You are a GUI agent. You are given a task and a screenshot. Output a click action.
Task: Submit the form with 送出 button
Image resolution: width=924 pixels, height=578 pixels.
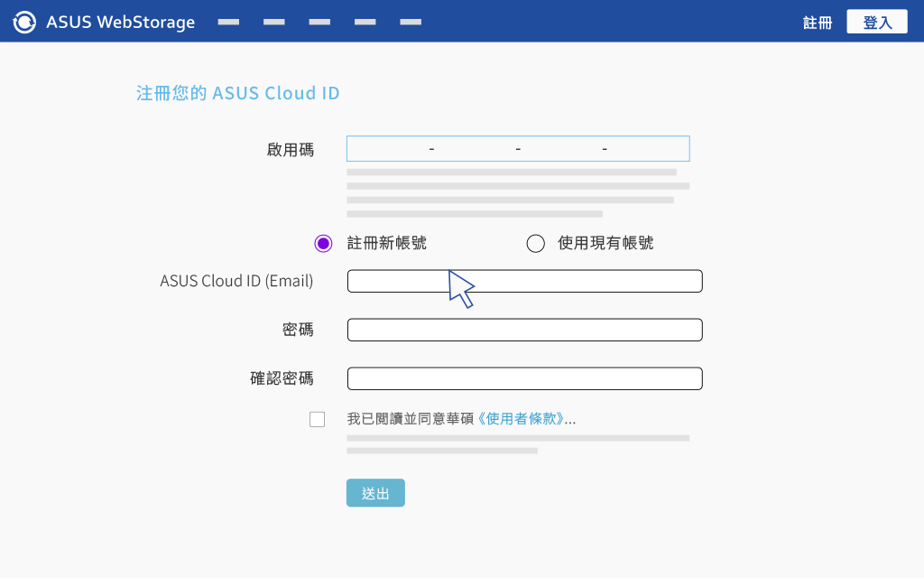point(375,492)
